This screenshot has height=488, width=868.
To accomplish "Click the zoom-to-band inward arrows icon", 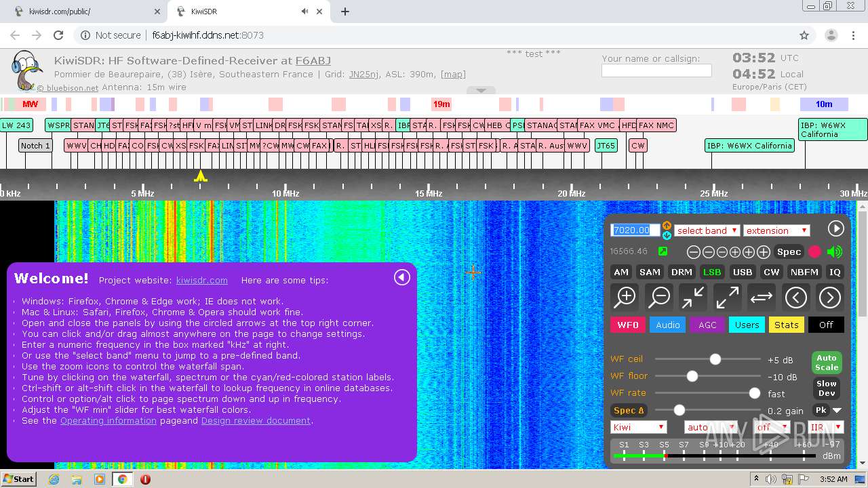I will [693, 297].
